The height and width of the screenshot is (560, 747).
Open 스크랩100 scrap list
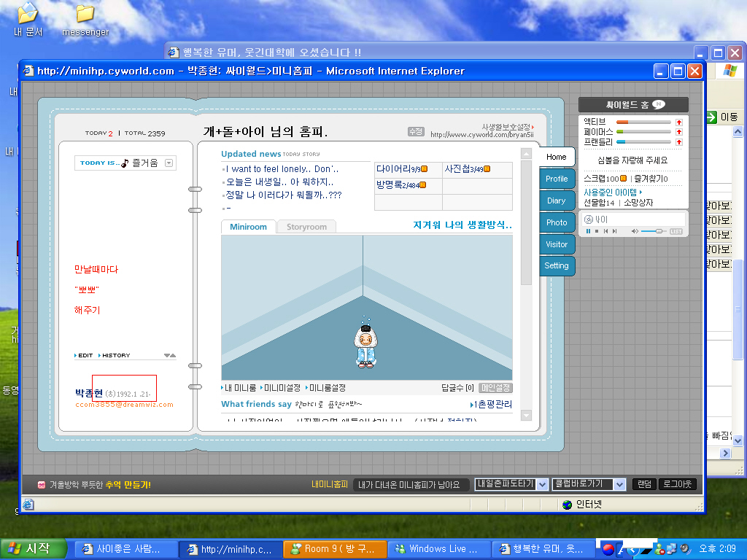pos(605,179)
